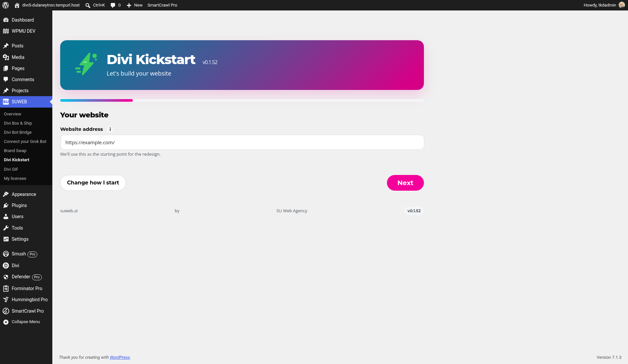
Task: Select Connect your Grok Bot
Action: (x=25, y=142)
